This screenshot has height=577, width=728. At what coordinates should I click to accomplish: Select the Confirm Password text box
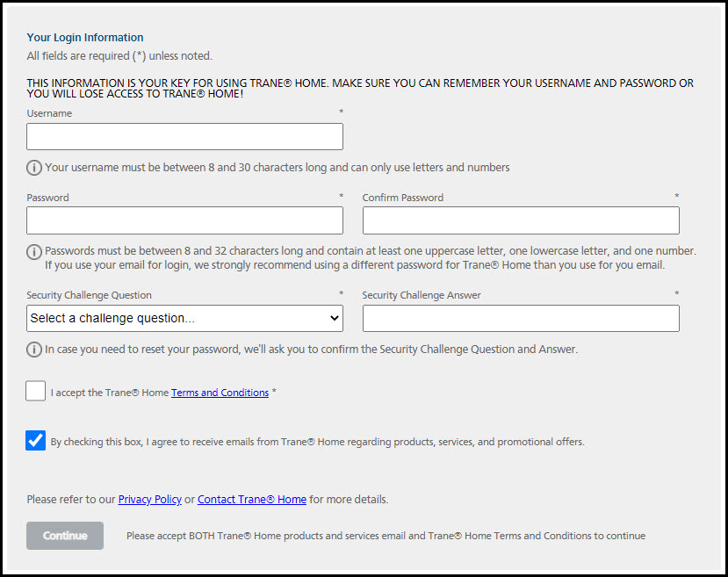[521, 220]
